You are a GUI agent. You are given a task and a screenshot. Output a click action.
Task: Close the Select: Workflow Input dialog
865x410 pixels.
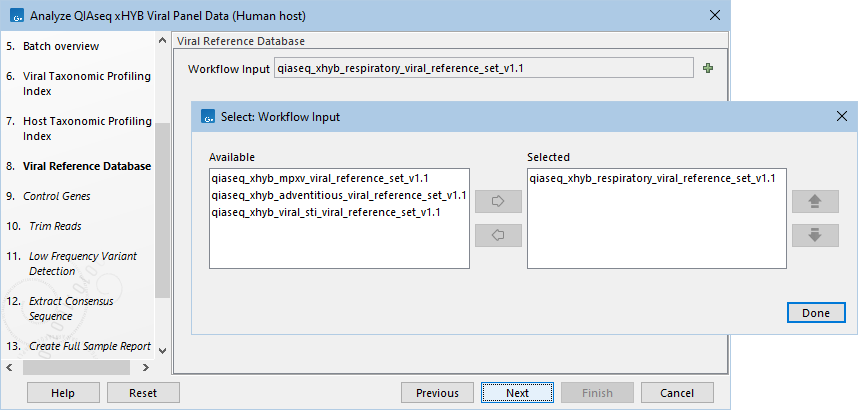click(842, 117)
